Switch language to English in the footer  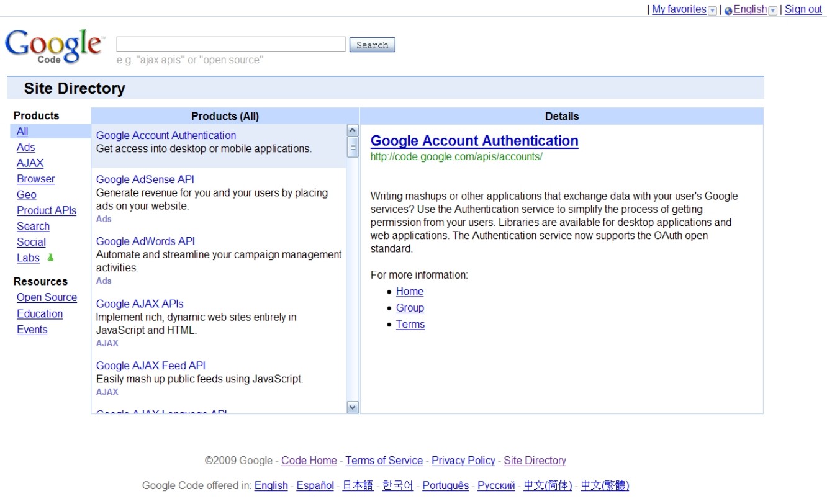[271, 485]
